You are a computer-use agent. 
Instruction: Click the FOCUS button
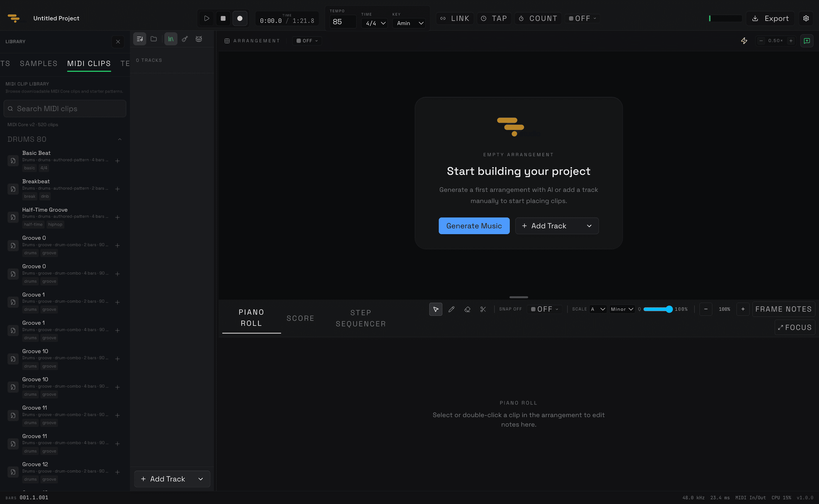click(795, 327)
